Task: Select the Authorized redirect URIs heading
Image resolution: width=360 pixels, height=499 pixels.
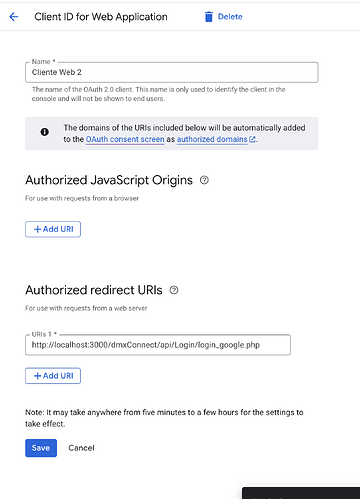Action: 94,290
